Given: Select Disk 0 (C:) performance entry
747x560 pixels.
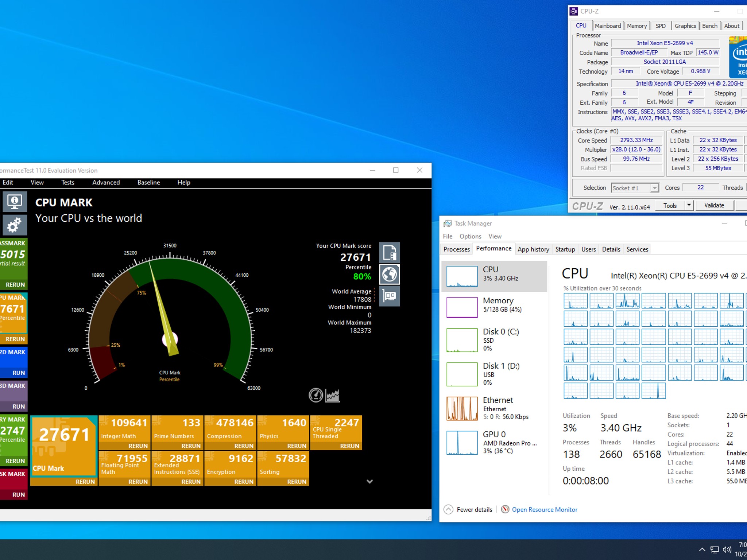Looking at the screenshot, I should [494, 339].
